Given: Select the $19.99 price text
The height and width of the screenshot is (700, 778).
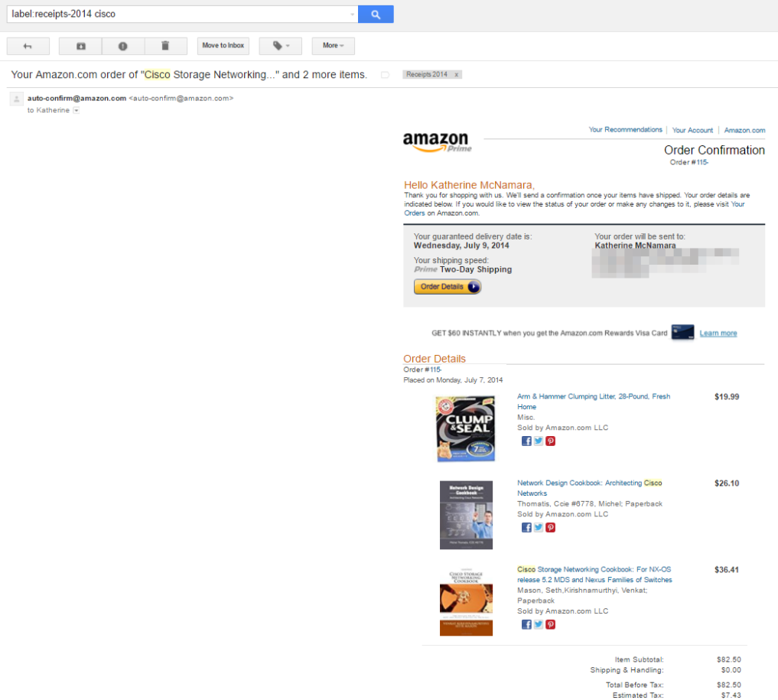Looking at the screenshot, I should tap(727, 396).
